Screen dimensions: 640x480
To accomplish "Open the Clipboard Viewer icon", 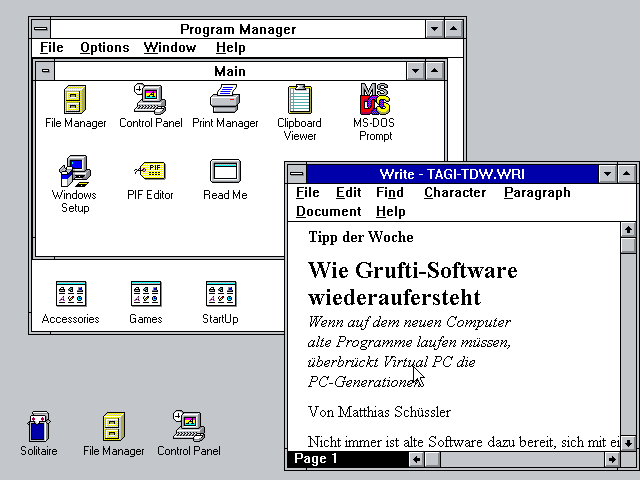I will coord(299,100).
